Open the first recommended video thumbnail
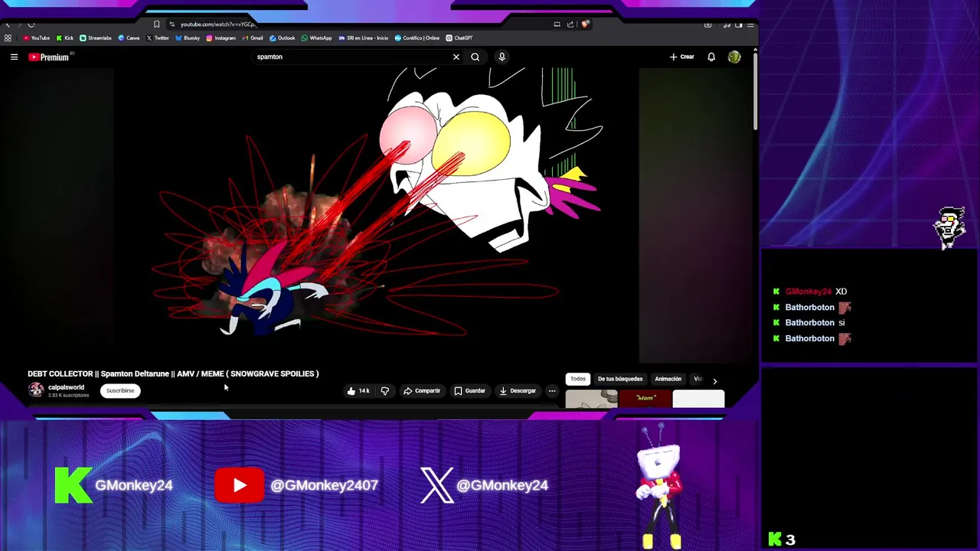980x551 pixels. click(591, 399)
